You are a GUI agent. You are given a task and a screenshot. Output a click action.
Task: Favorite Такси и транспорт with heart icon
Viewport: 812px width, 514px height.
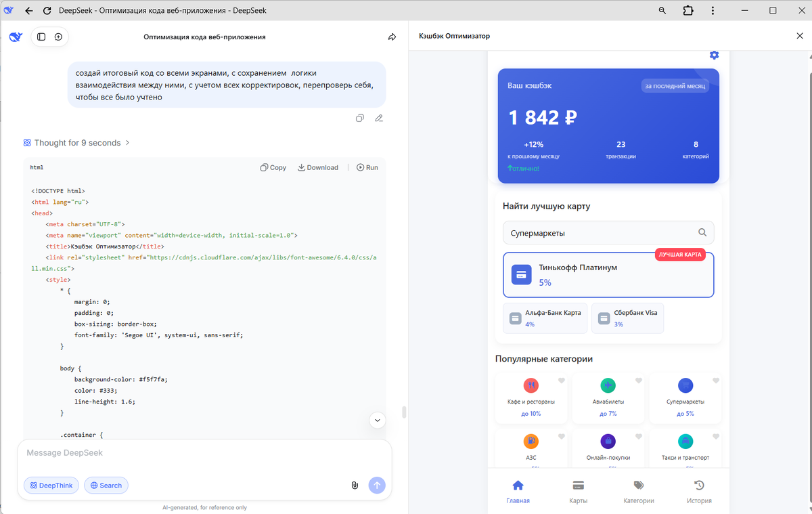[x=715, y=437]
